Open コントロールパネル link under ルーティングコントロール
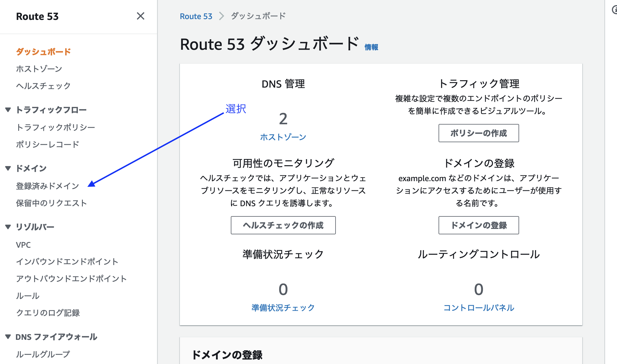Screen dimensions: 617x364 479,307
